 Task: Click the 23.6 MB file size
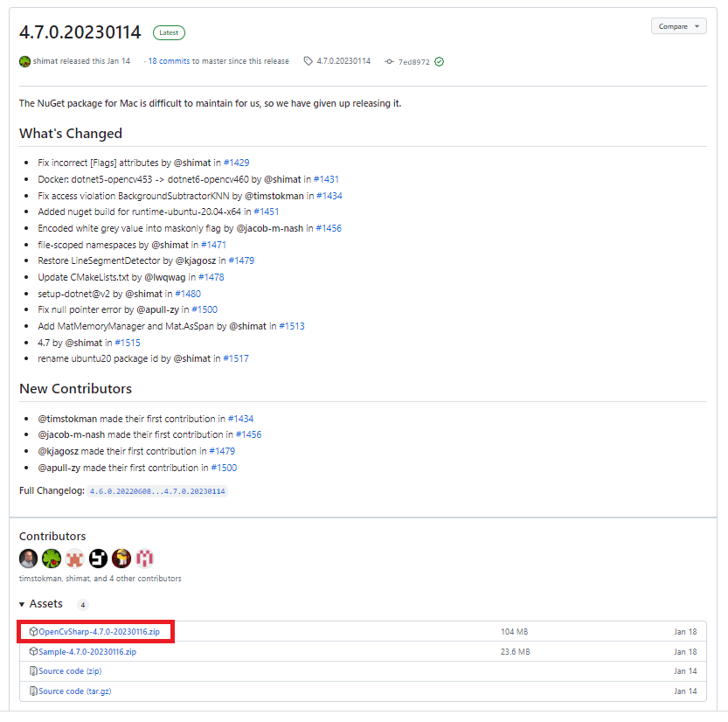(x=516, y=652)
